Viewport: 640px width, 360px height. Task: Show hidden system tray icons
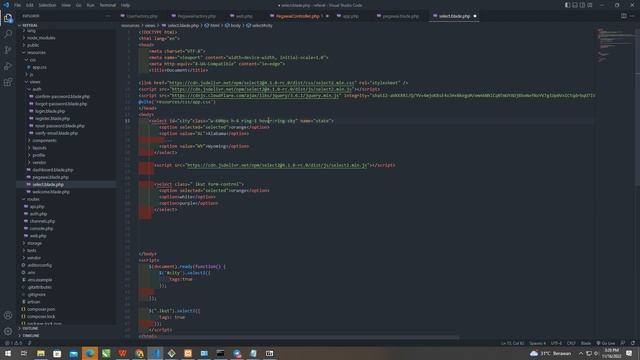tap(581, 353)
